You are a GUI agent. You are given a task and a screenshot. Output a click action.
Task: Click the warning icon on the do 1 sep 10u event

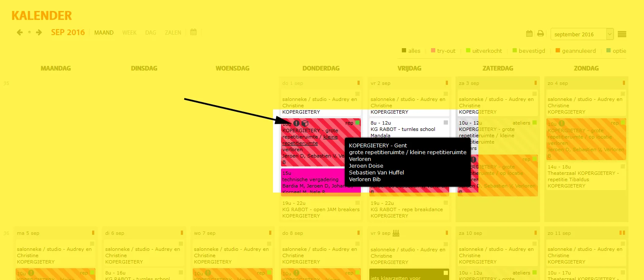pyautogui.click(x=296, y=123)
